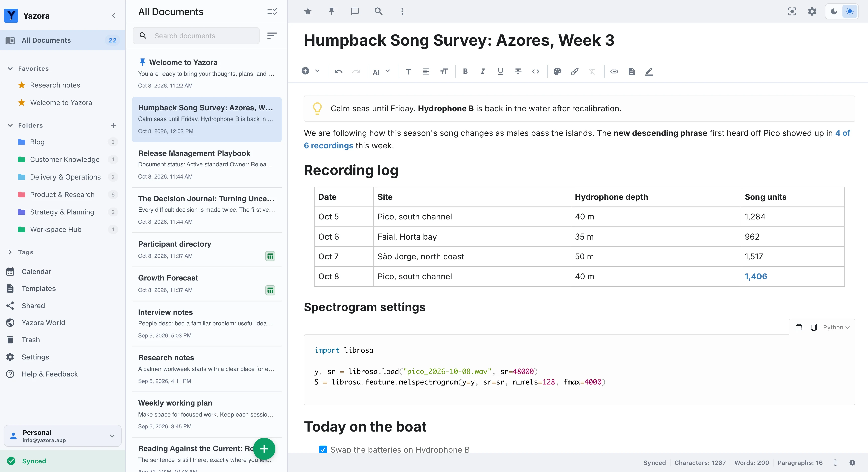
Task: Open the AI assistant dropdown
Action: click(x=382, y=71)
